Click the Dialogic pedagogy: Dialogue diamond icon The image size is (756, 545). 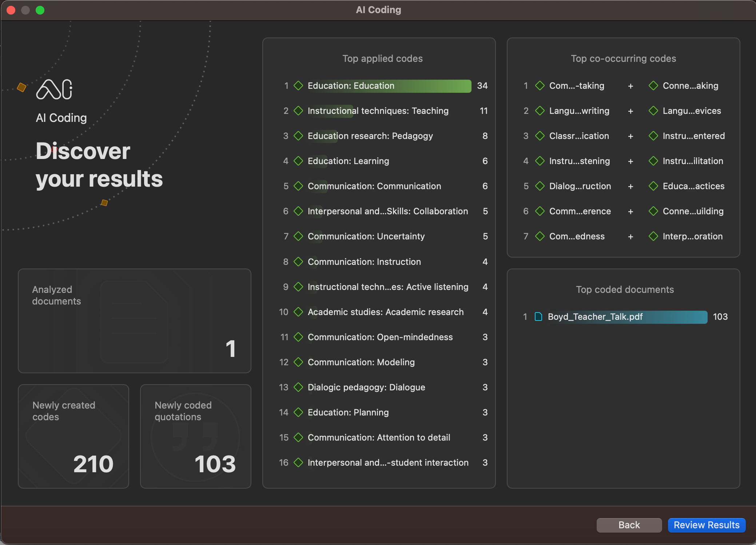[298, 387]
